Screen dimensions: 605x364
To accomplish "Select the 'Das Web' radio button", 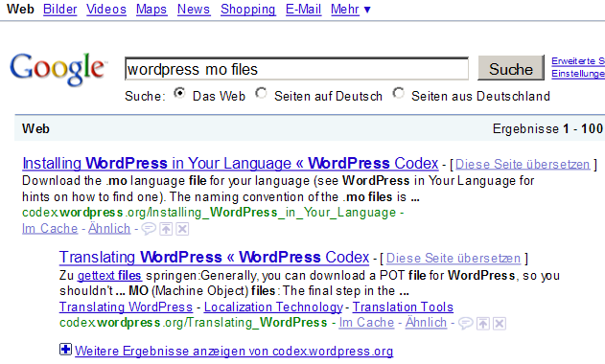I will coord(179,93).
